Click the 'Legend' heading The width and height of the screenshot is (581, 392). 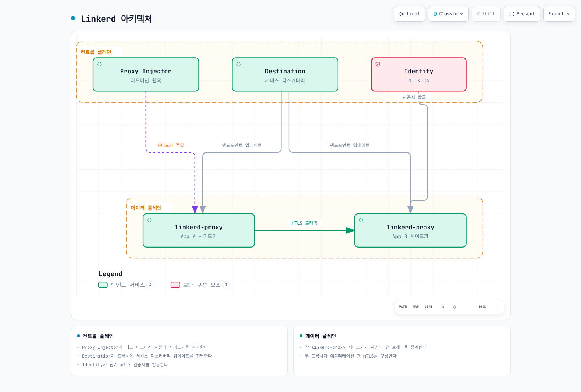click(110, 274)
